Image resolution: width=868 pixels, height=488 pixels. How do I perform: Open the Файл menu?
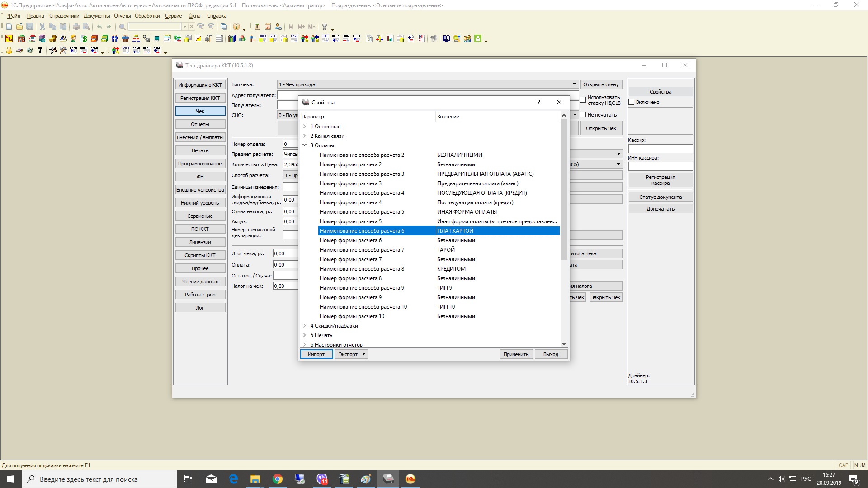click(14, 16)
